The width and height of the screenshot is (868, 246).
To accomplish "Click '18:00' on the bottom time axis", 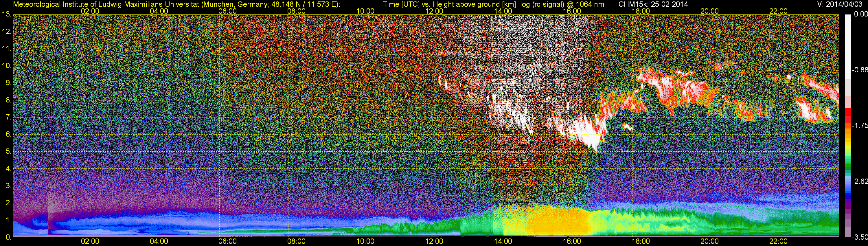I will [641, 242].
